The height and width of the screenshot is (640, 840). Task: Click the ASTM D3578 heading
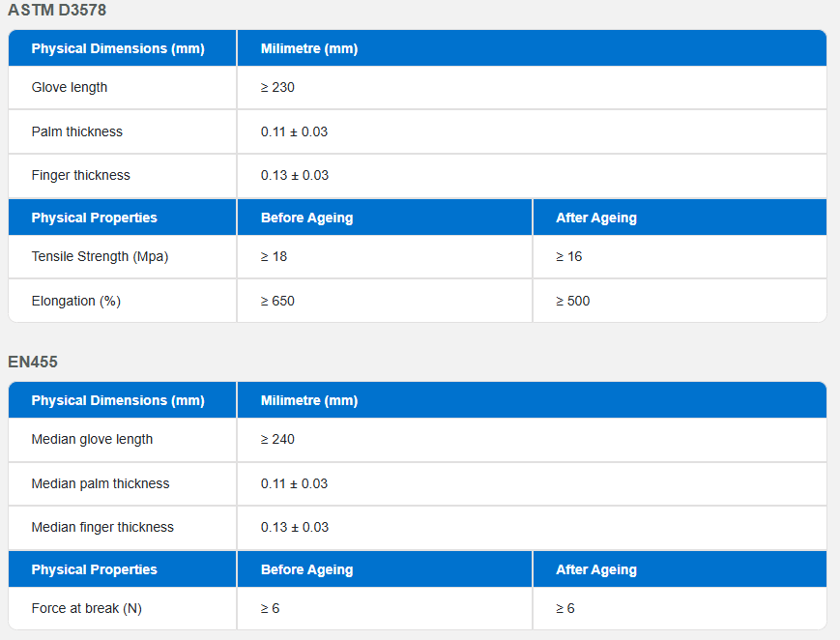point(57,10)
